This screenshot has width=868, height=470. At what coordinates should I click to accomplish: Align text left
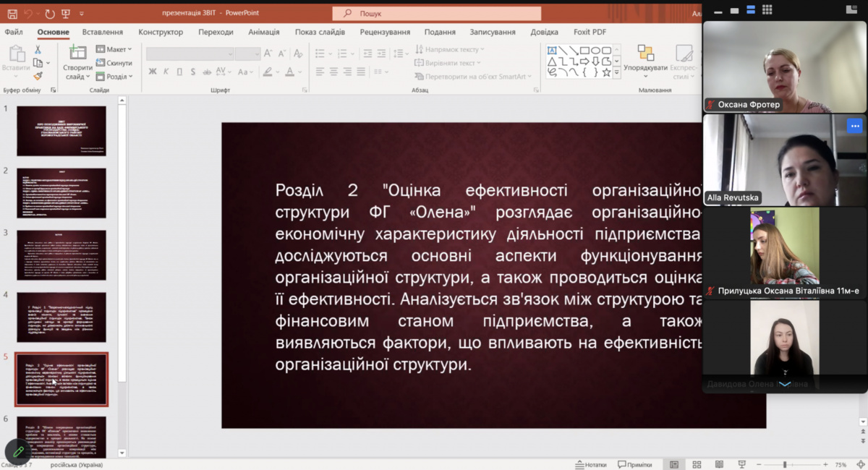point(320,72)
